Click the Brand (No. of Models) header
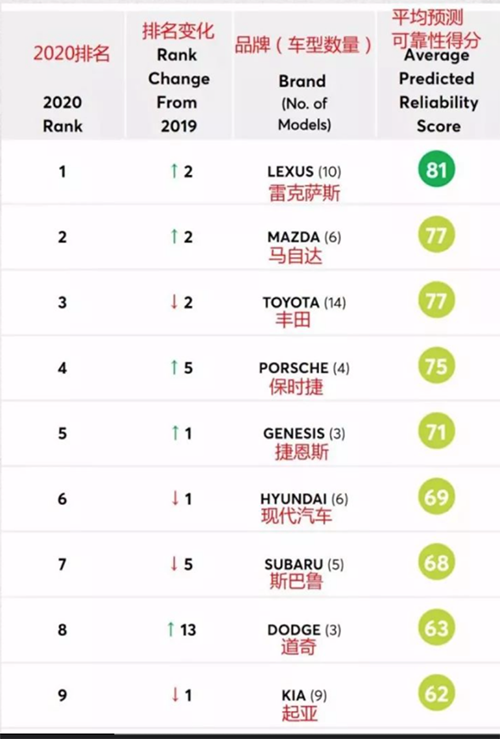The image size is (500, 739). pyautogui.click(x=304, y=102)
